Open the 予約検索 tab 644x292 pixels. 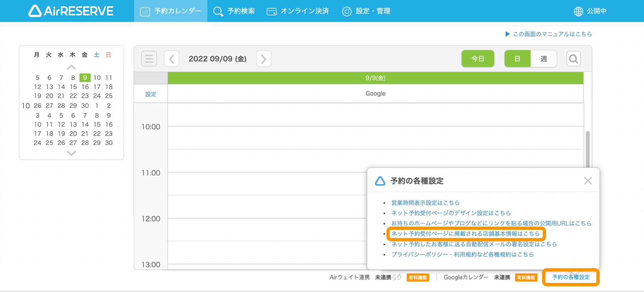point(234,11)
